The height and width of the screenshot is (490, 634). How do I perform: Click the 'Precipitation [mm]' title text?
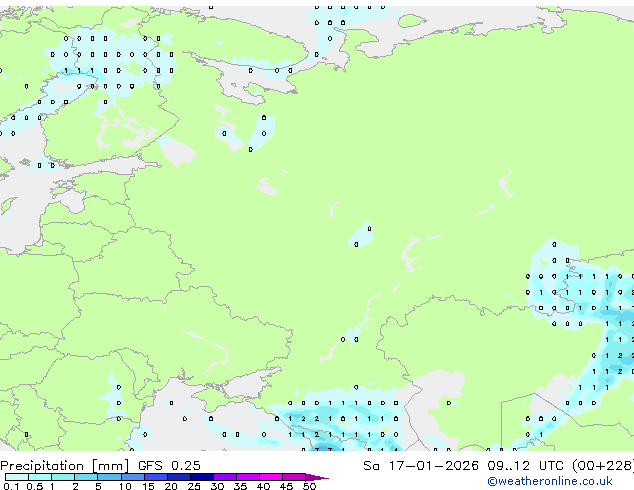[x=64, y=466]
